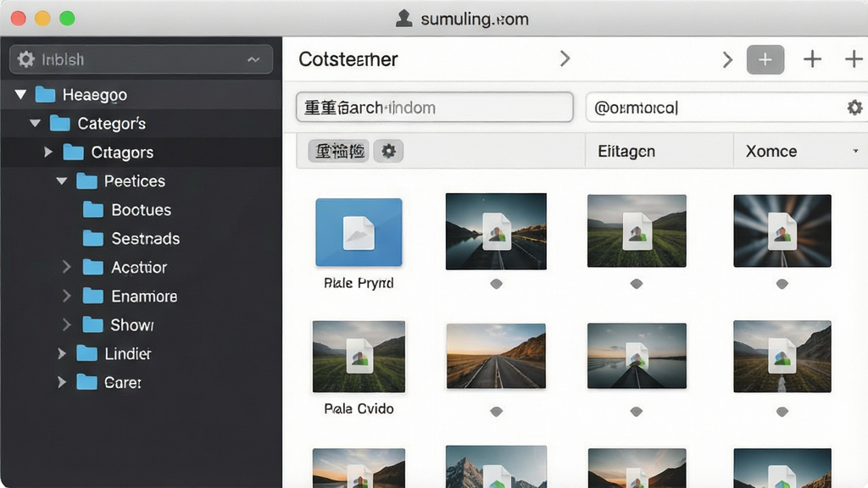Viewport: 868px width, 488px height.
Task: Click tag marker under dark pier thumbnail
Action: 637,412
